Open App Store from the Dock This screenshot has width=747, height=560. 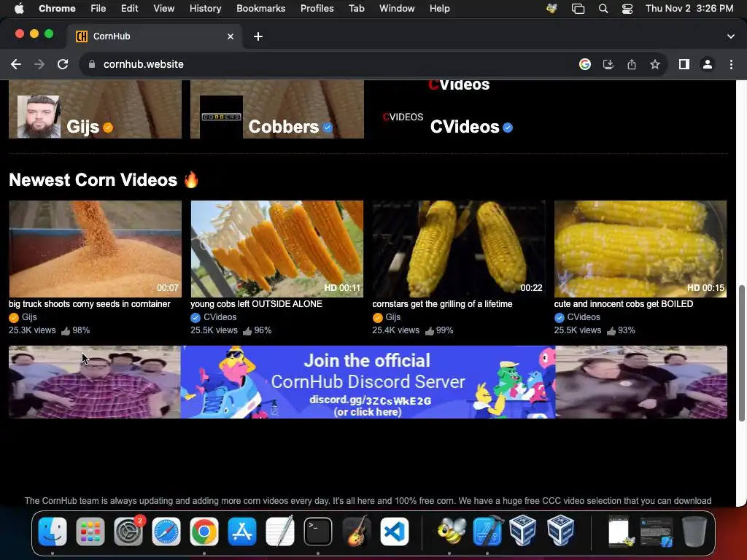pos(242,532)
